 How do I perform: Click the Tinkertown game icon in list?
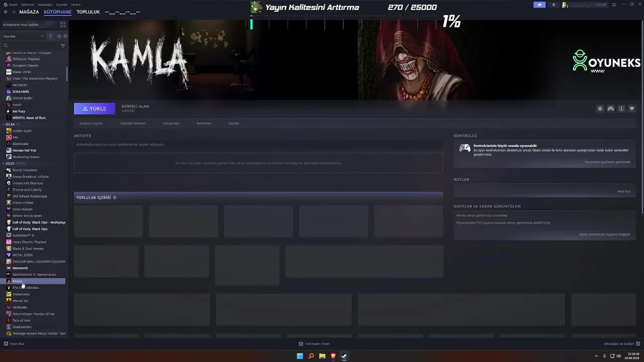pyautogui.click(x=9, y=294)
